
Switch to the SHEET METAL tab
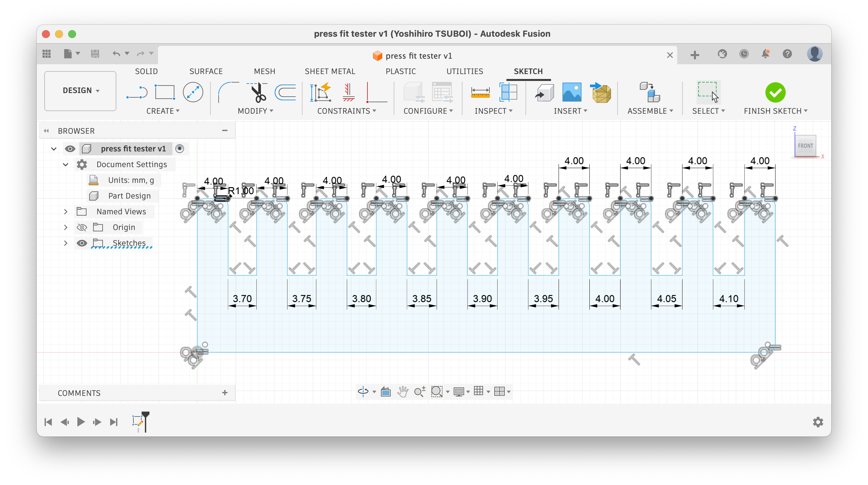(329, 71)
